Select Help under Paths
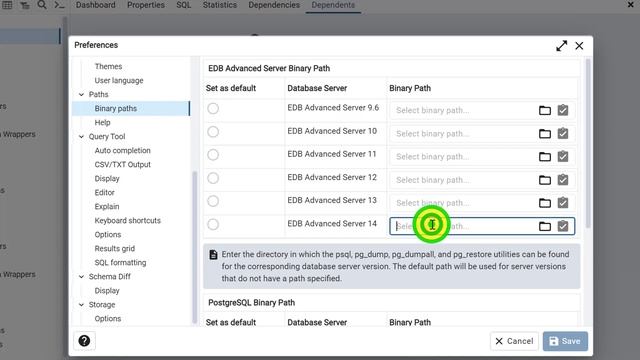640x360 pixels. coord(102,122)
